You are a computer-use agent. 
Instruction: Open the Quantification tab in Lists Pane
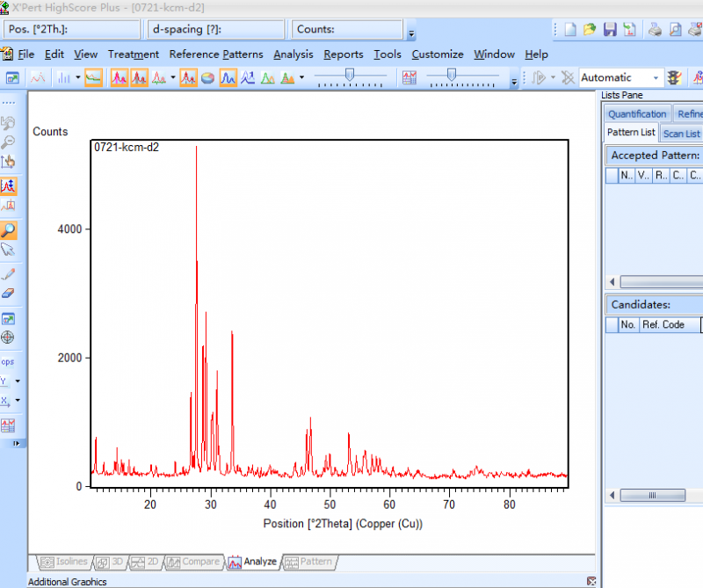pos(637,113)
